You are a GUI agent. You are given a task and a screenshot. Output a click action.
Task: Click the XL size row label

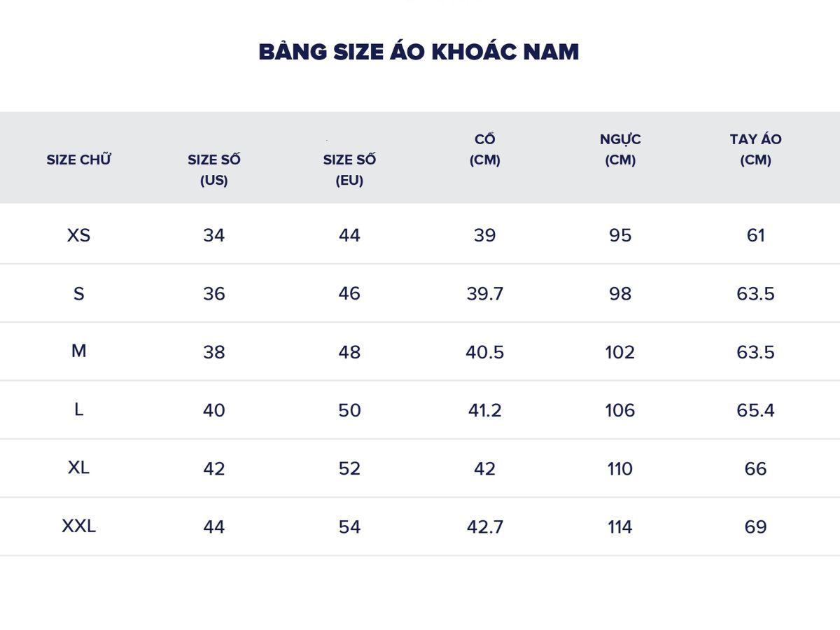[79, 468]
